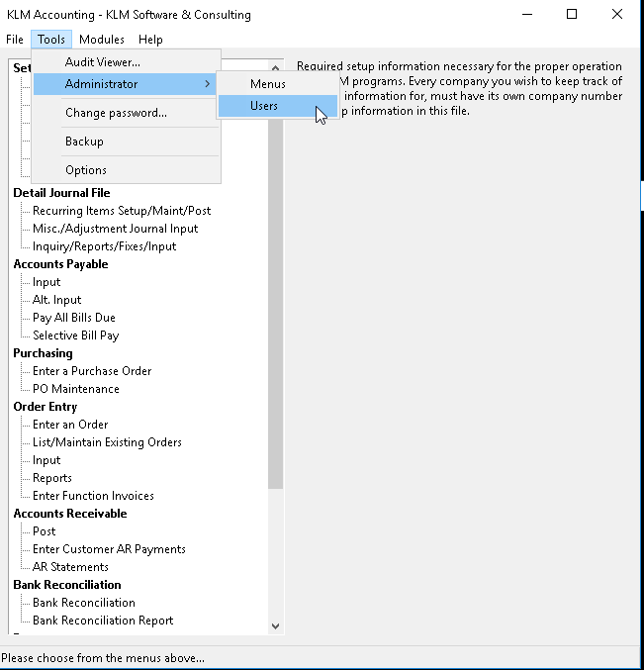Maximize the KLM Accounting window
The image size is (644, 670).
(572, 14)
